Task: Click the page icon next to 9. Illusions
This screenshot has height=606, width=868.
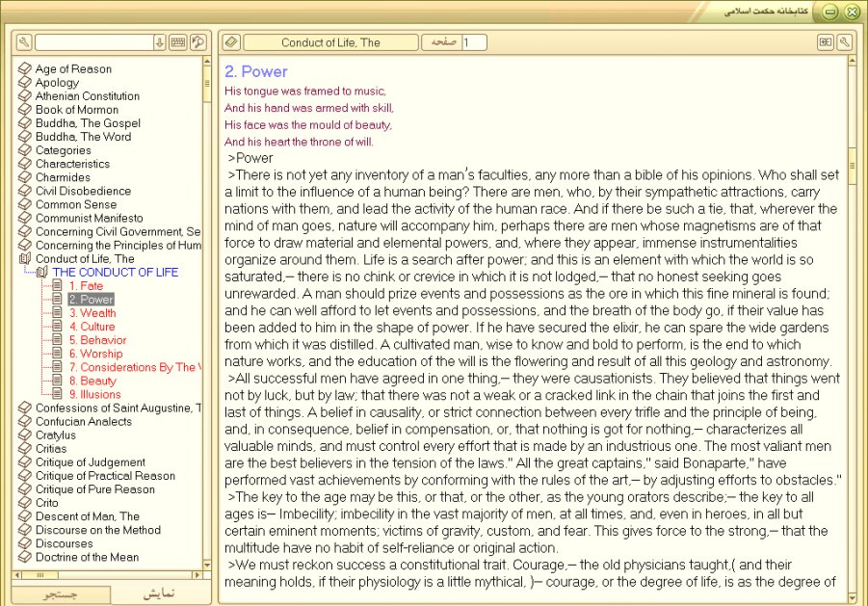Action: coord(57,394)
